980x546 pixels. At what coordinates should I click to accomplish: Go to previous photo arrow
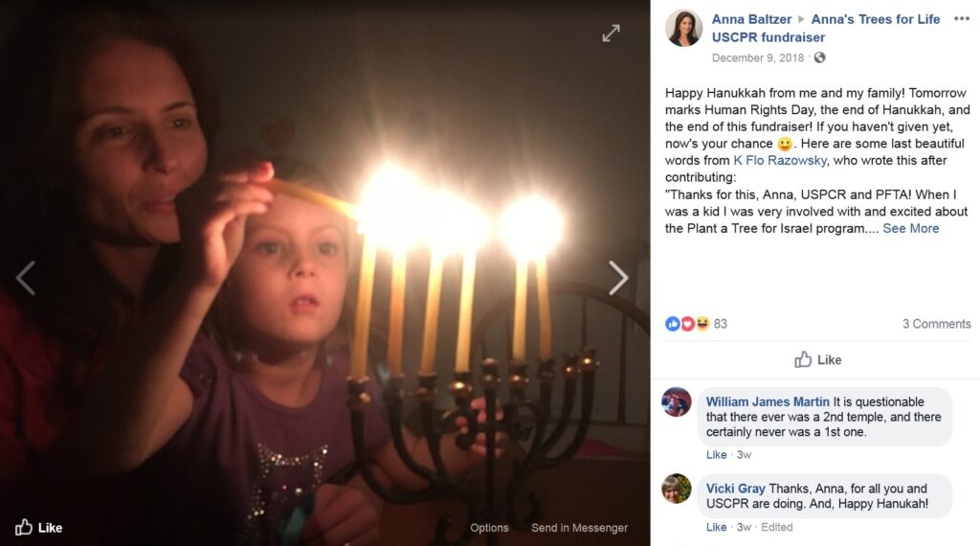click(x=26, y=278)
